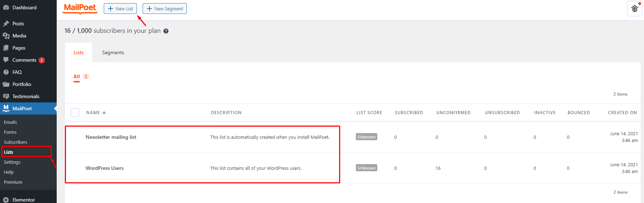
Task: Click the MailPoet logo in header
Action: [80, 8]
